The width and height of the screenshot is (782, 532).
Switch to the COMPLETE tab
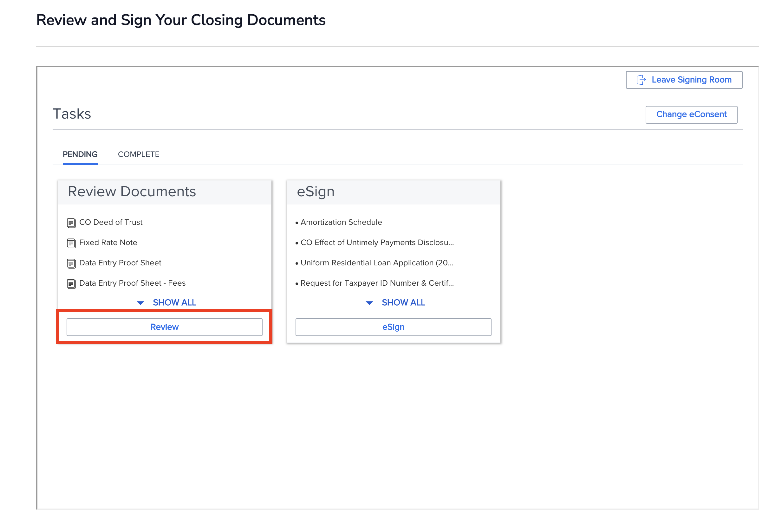click(x=138, y=154)
